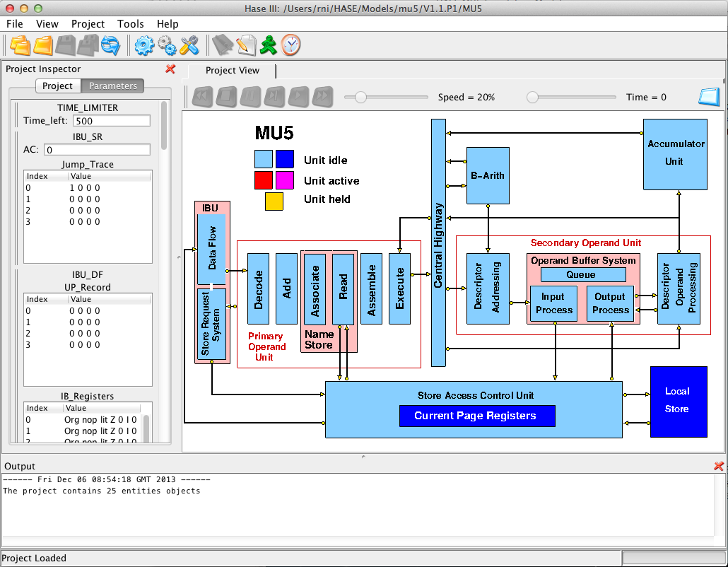The image size is (728, 567).
Task: Select the Execute unit block
Action: click(400, 288)
